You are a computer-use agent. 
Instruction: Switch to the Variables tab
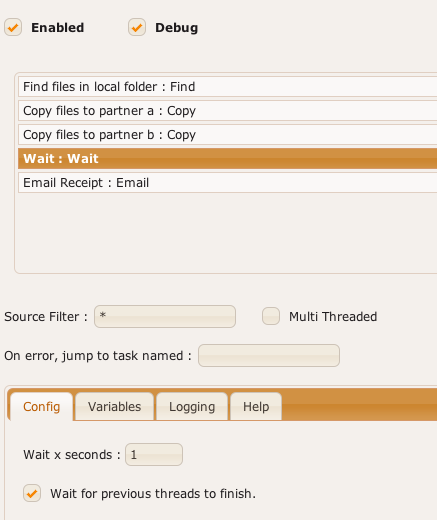pos(114,407)
